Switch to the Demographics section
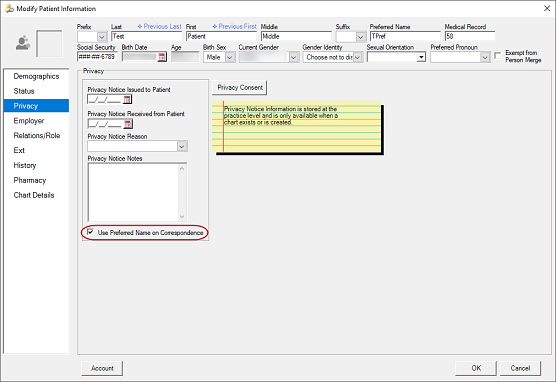This screenshot has width=556, height=382. [x=37, y=76]
